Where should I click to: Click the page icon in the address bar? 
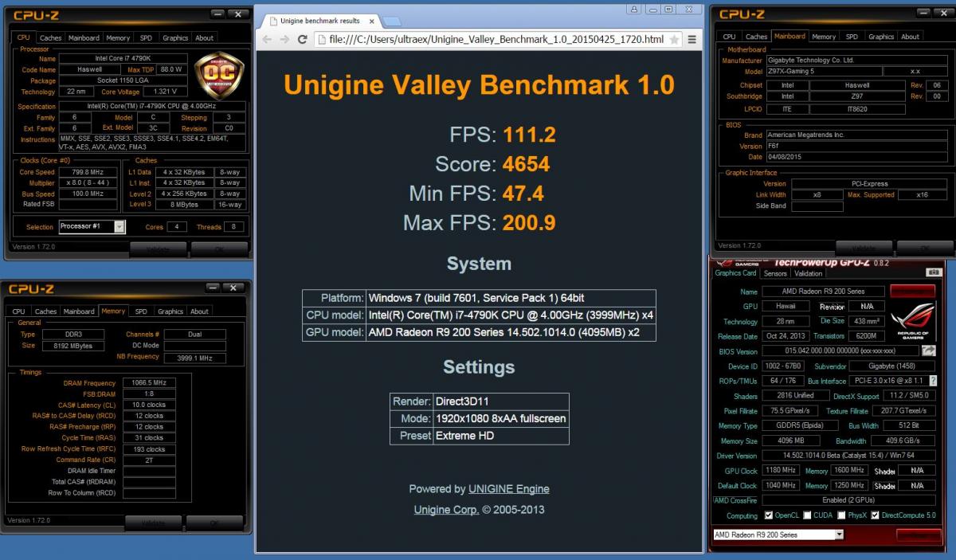coord(321,39)
